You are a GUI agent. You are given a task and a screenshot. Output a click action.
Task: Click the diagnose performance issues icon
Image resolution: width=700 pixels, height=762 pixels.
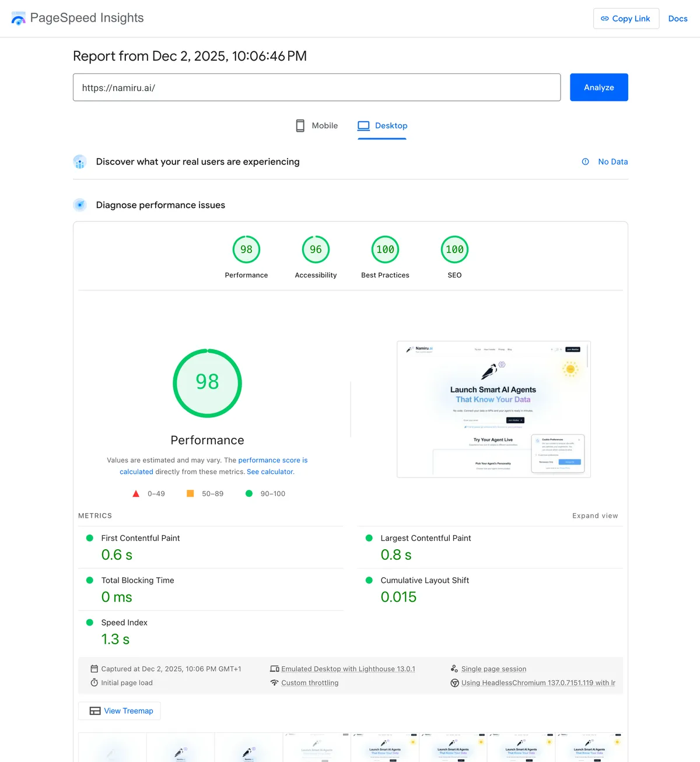coord(80,205)
